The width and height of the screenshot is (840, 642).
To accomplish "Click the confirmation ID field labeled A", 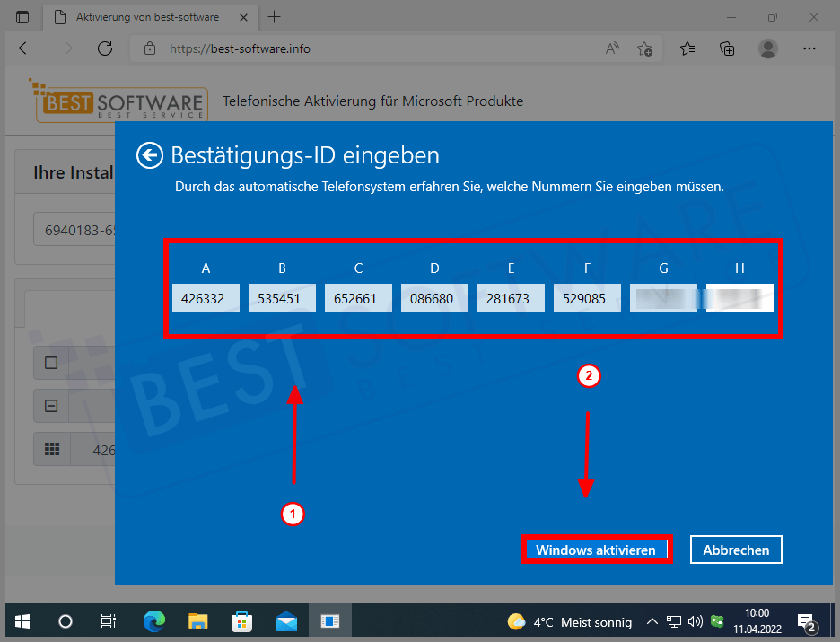I will click(206, 297).
